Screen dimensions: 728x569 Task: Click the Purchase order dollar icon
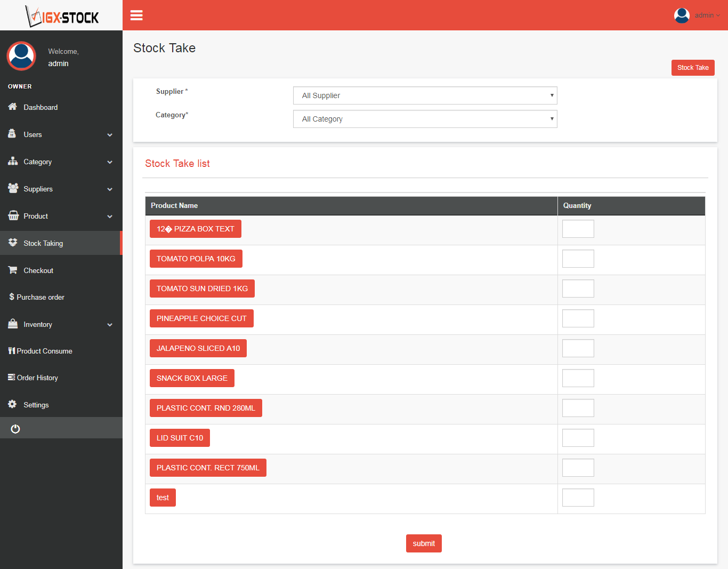click(x=12, y=296)
